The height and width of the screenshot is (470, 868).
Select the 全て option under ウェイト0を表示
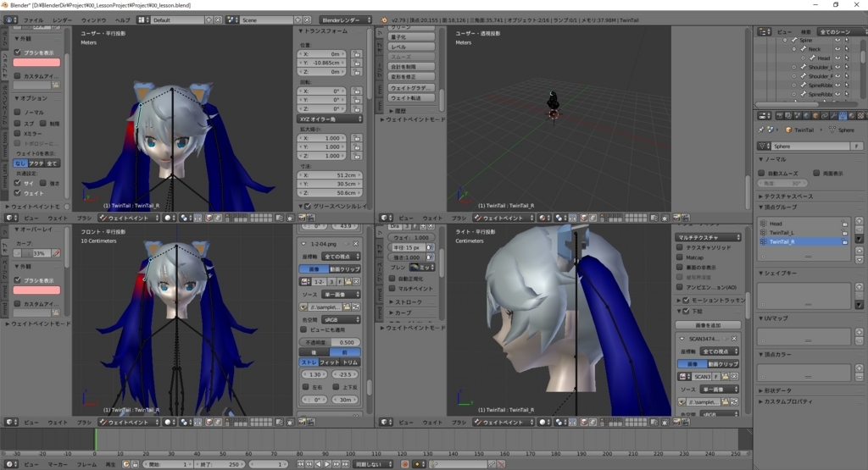[52, 163]
